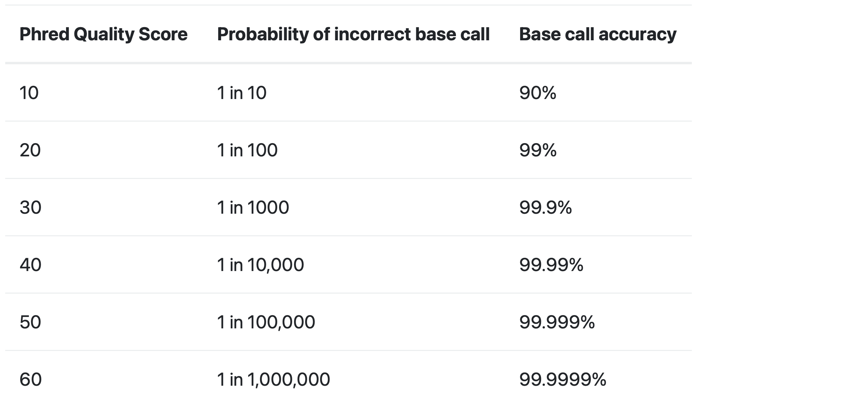This screenshot has height=401, width=868.
Task: Click the Phred score 50 cell
Action: pos(31,322)
